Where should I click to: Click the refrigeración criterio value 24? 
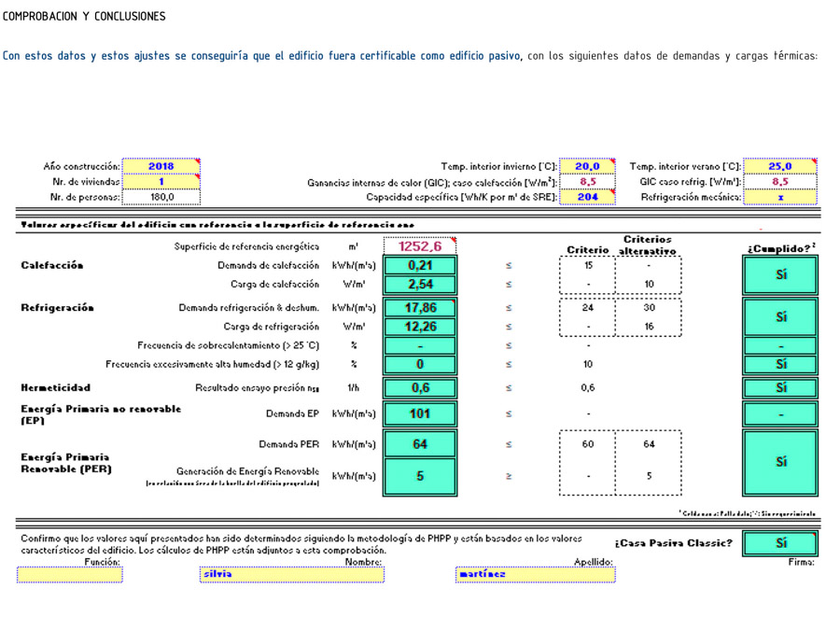588,307
